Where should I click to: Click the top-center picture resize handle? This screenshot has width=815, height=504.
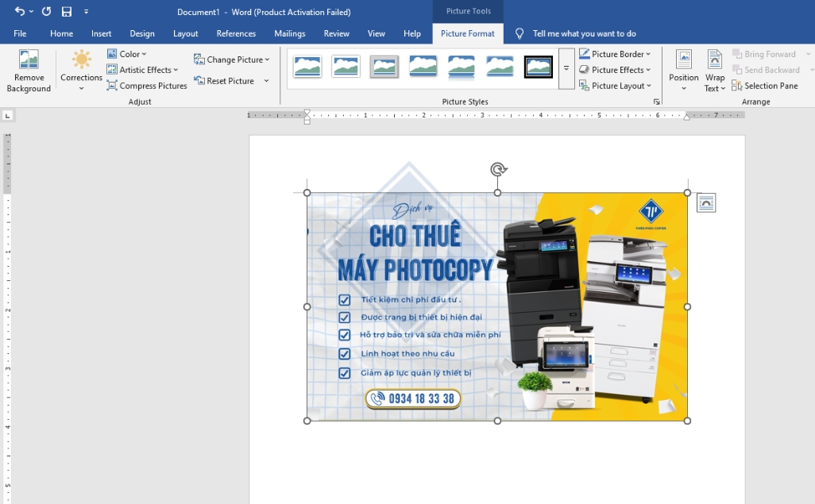coord(497,193)
